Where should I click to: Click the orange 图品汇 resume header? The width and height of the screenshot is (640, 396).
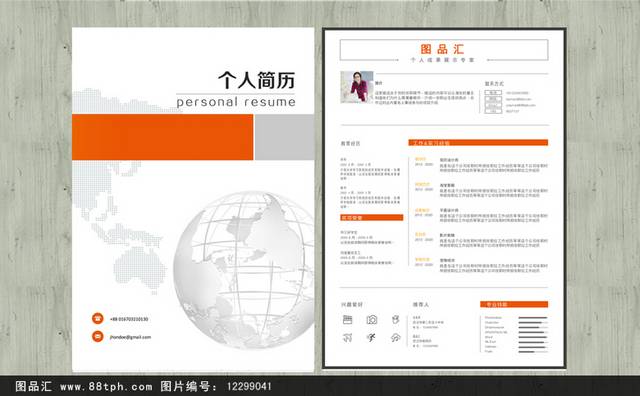click(x=442, y=49)
